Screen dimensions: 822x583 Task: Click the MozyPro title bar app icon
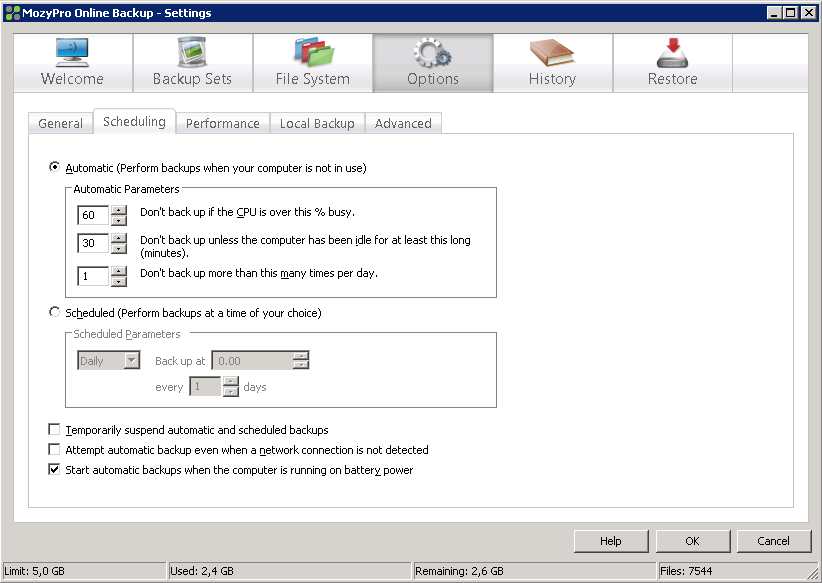click(x=12, y=13)
